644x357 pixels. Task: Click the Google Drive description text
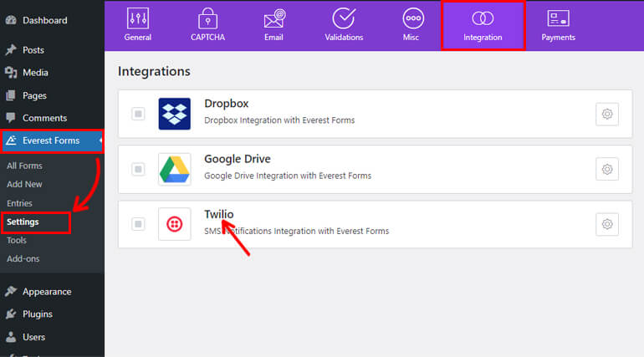288,176
